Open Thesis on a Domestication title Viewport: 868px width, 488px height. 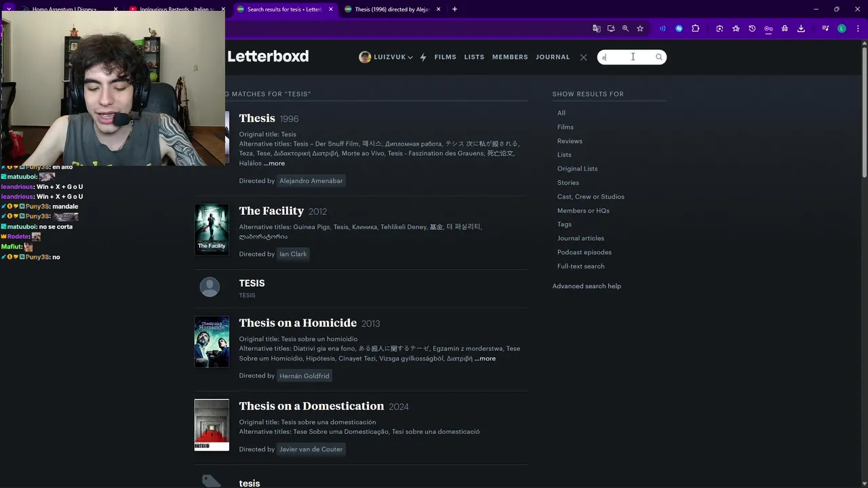(x=311, y=406)
